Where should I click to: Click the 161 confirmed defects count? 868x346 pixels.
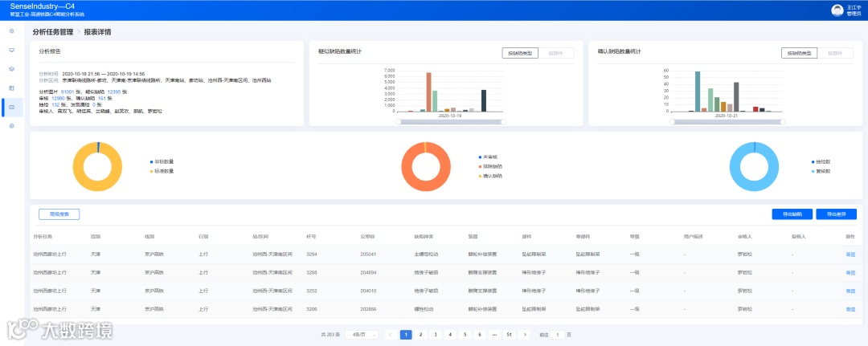(x=101, y=98)
